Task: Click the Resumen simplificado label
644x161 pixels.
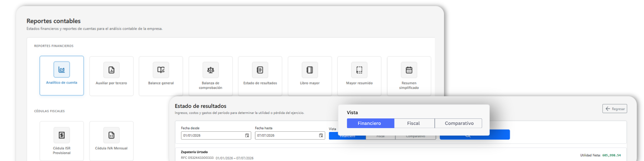Action: tap(409, 85)
